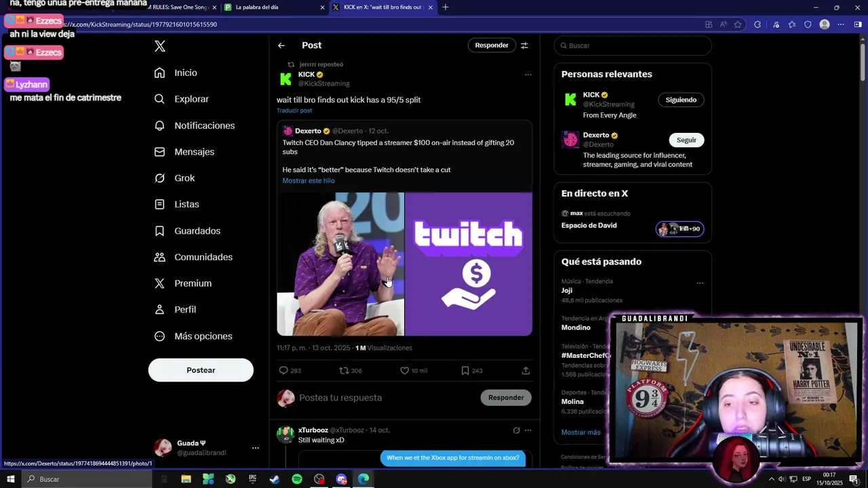This screenshot has width=868, height=488.
Task: Click Traducir post link
Action: click(x=294, y=110)
